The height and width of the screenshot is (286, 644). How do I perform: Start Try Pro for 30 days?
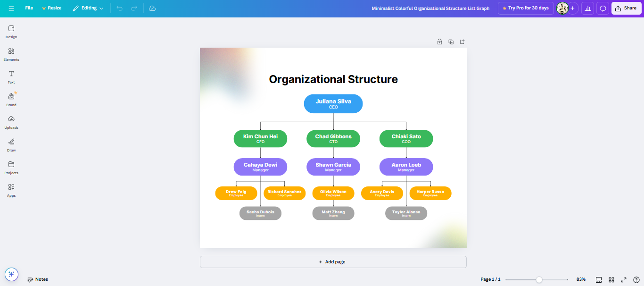click(x=526, y=8)
